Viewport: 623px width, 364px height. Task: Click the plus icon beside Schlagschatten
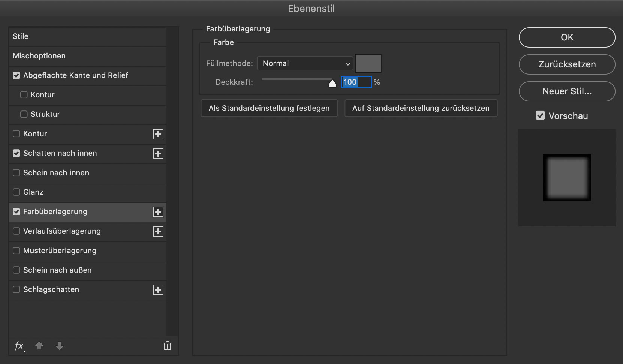click(x=158, y=290)
